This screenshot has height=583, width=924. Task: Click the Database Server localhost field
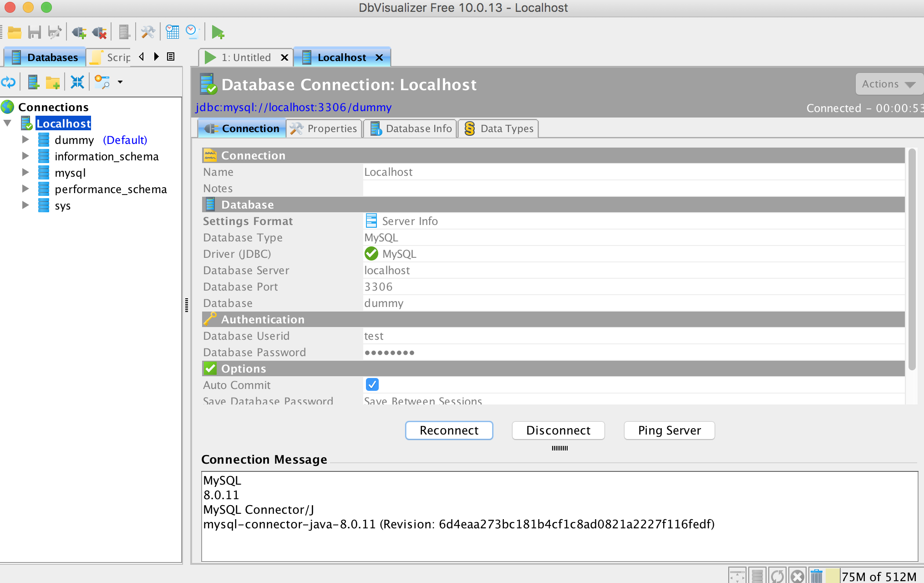[634, 271]
